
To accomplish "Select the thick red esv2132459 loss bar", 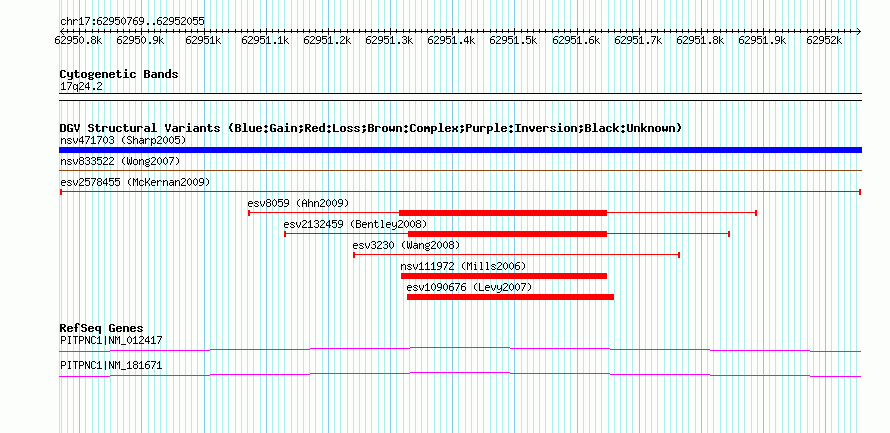I will tap(507, 234).
